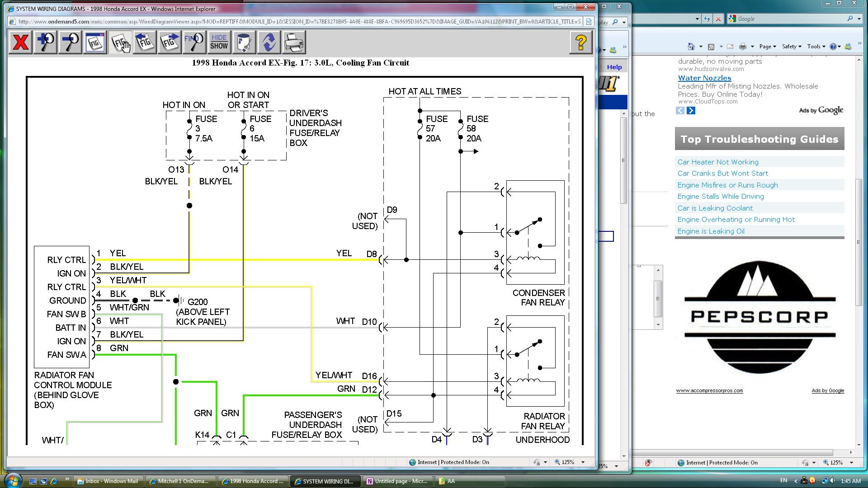Open the Tools menu
Screen dimensions: 868x488
(x=816, y=47)
